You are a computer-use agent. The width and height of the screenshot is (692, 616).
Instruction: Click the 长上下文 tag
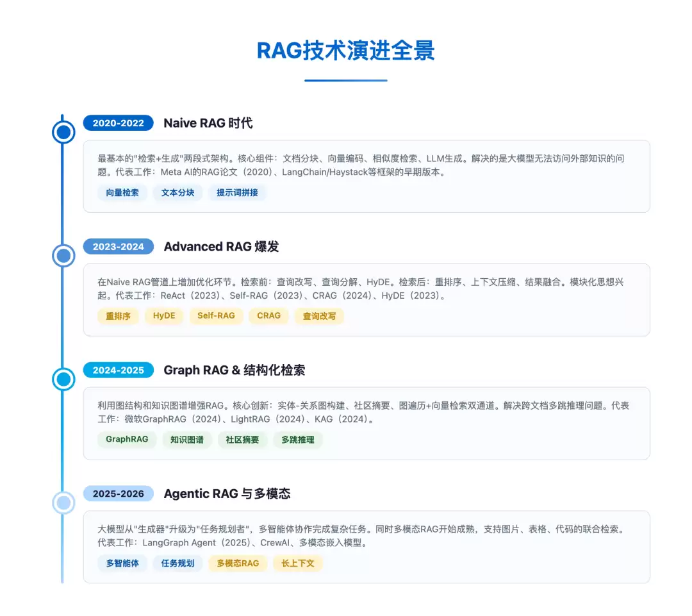tap(298, 563)
